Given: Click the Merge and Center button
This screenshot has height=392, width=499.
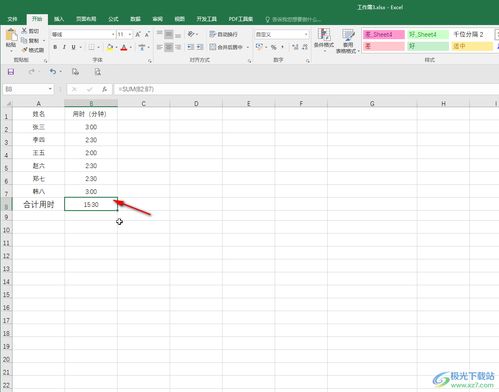Looking at the screenshot, I should pyautogui.click(x=228, y=47).
